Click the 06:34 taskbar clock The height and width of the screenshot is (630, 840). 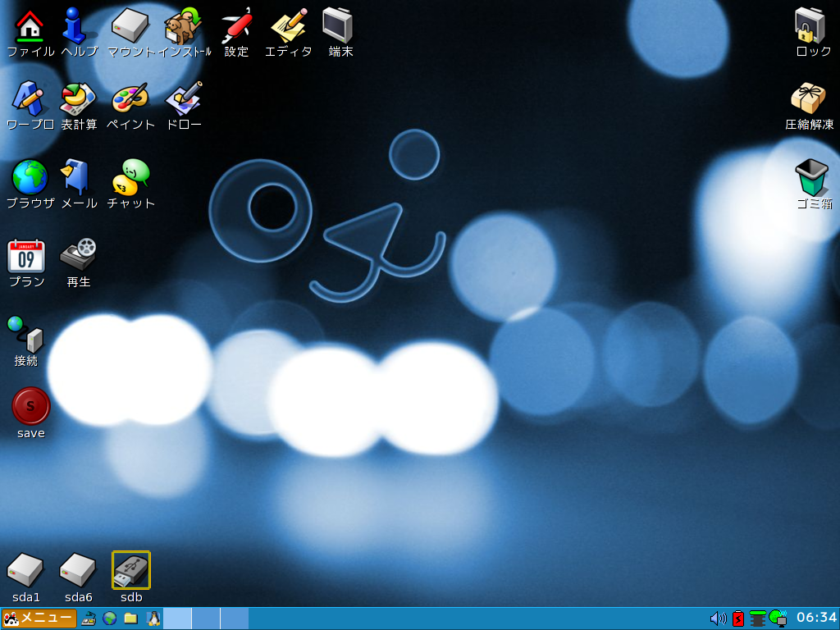pyautogui.click(x=816, y=618)
